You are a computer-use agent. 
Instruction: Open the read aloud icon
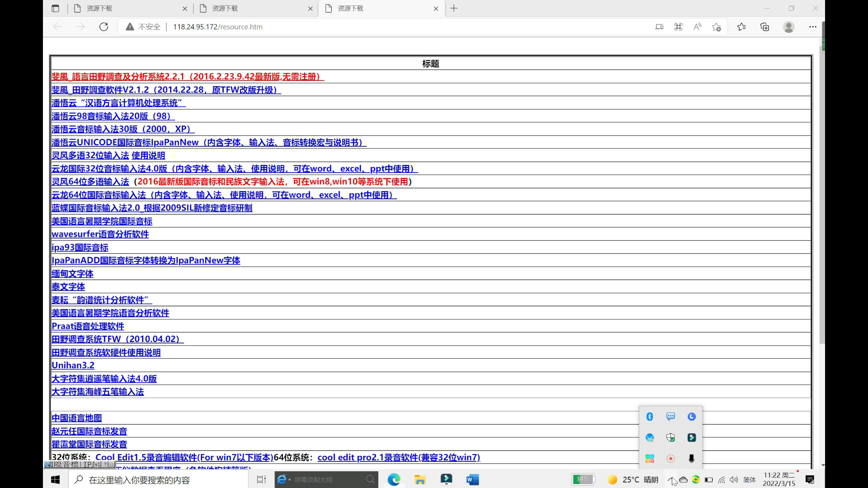698,27
